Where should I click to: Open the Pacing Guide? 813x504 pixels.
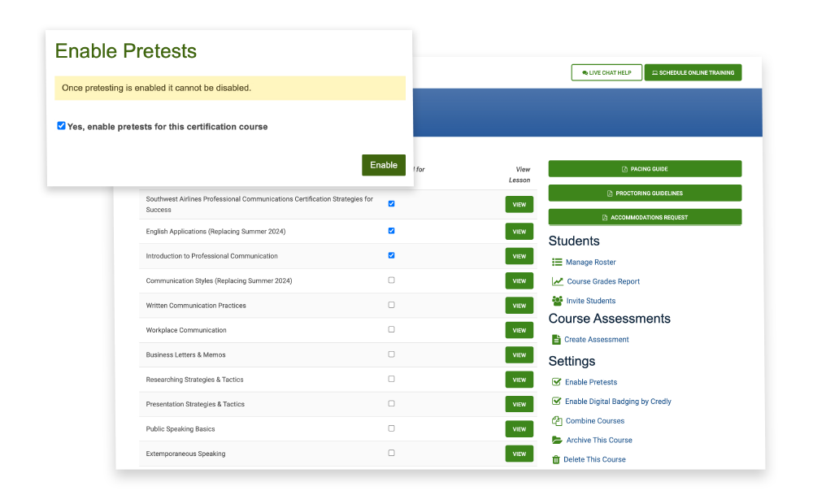pyautogui.click(x=645, y=169)
